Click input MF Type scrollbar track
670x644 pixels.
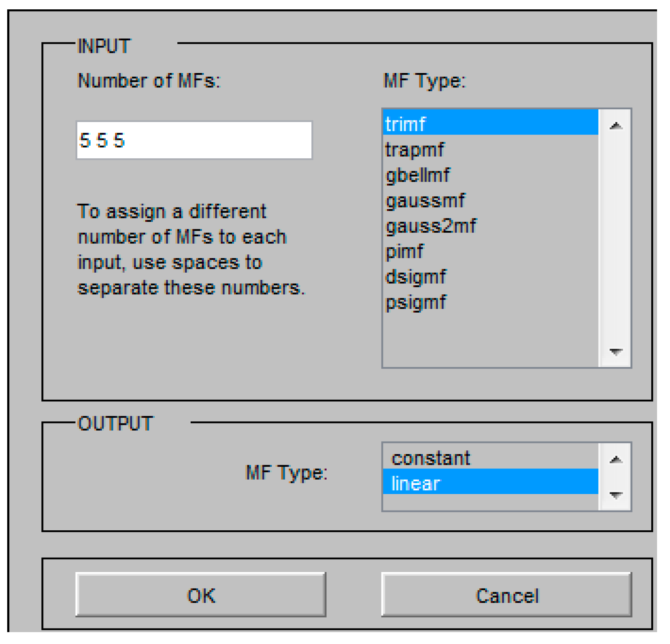(616, 237)
